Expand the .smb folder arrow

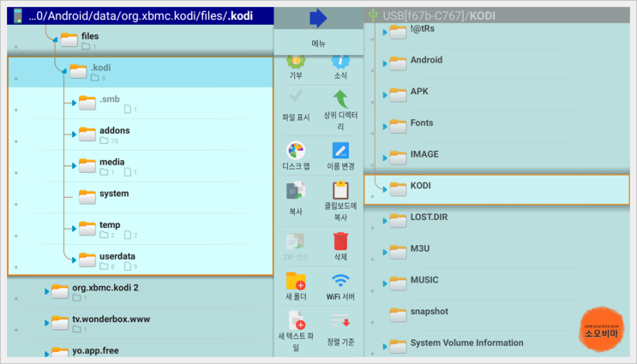pos(74,103)
